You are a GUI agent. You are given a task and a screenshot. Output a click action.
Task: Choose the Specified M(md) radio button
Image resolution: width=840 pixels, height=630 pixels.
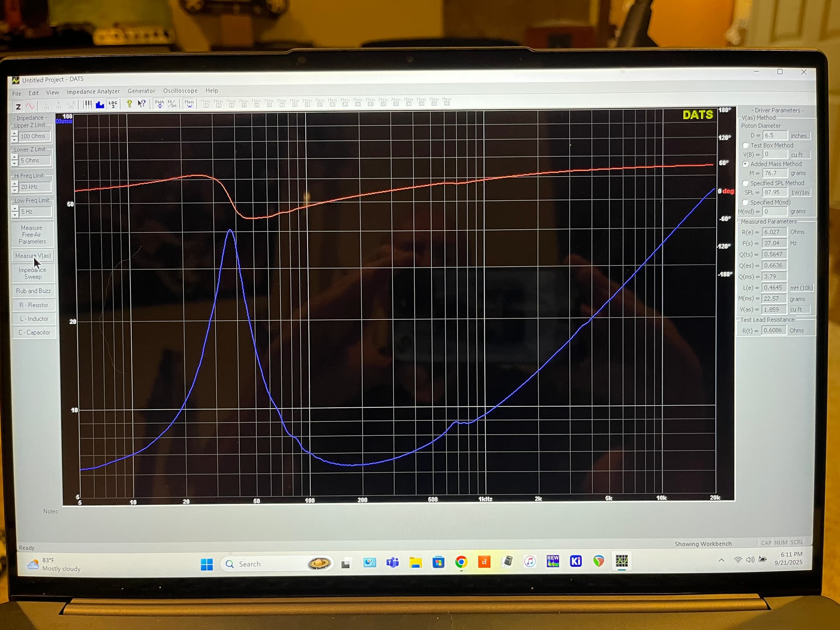point(745,202)
